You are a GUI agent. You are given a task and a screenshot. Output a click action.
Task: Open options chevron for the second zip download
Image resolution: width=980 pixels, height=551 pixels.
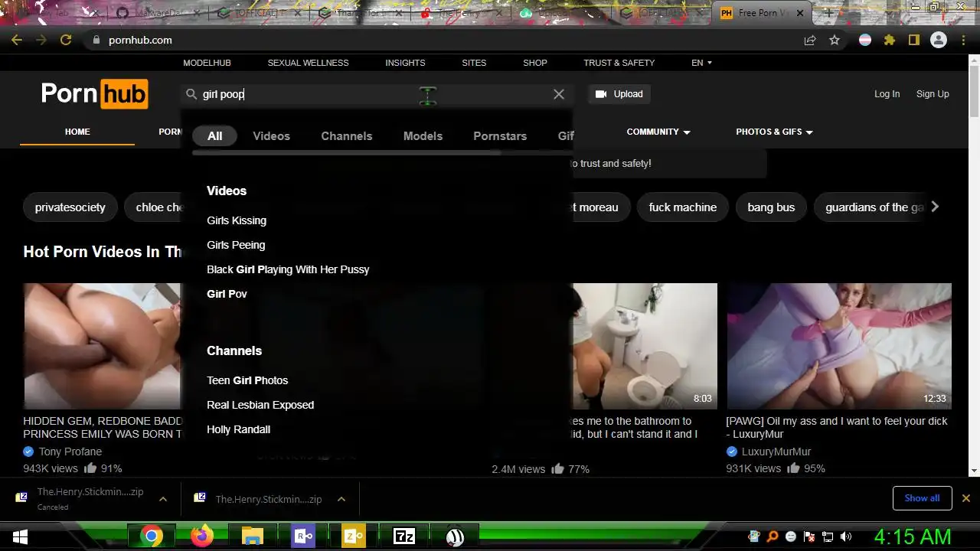(x=341, y=499)
